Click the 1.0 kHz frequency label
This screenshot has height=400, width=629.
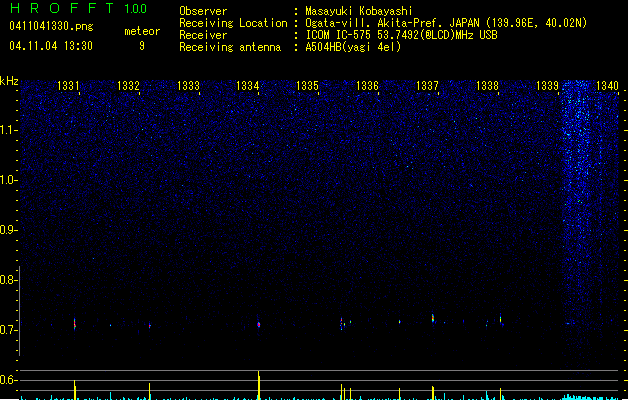click(9, 180)
